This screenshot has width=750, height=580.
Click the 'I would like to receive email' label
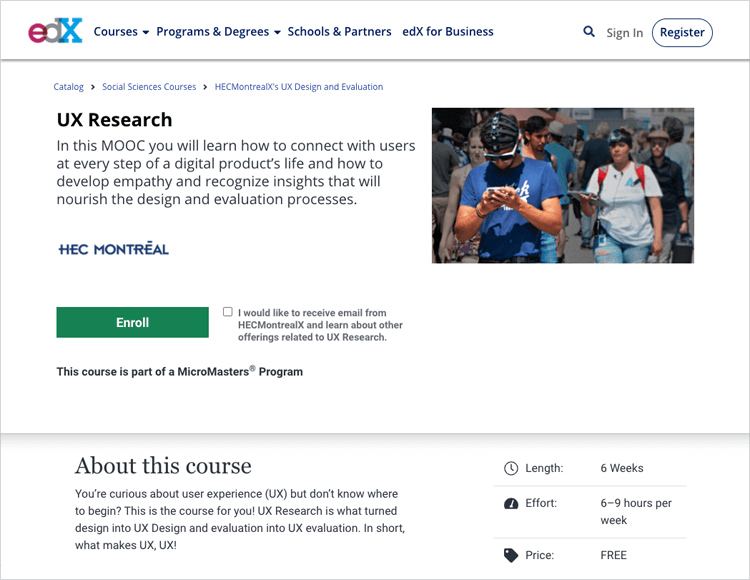320,325
